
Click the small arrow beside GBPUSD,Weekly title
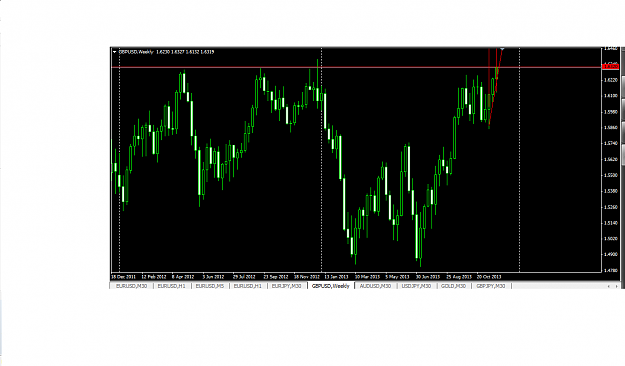(x=115, y=52)
